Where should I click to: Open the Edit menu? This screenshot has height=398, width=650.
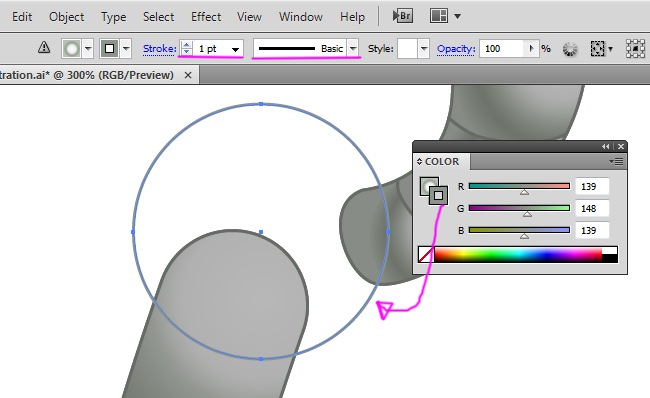(22, 17)
